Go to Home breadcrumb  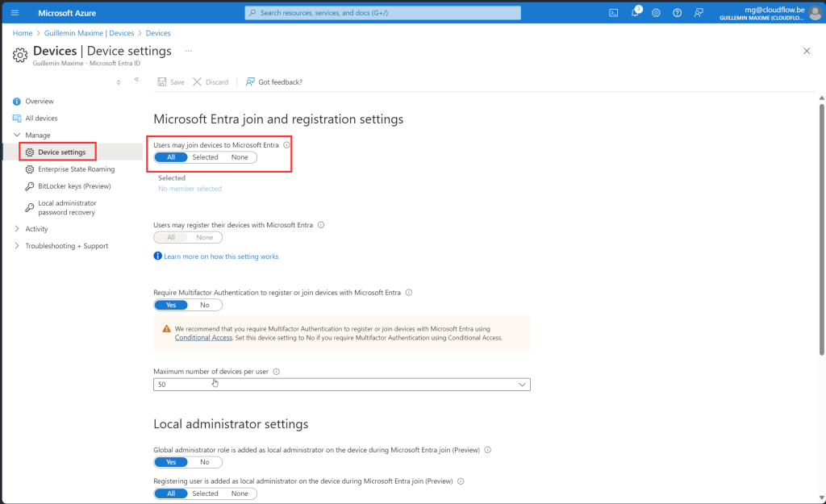[x=23, y=32]
